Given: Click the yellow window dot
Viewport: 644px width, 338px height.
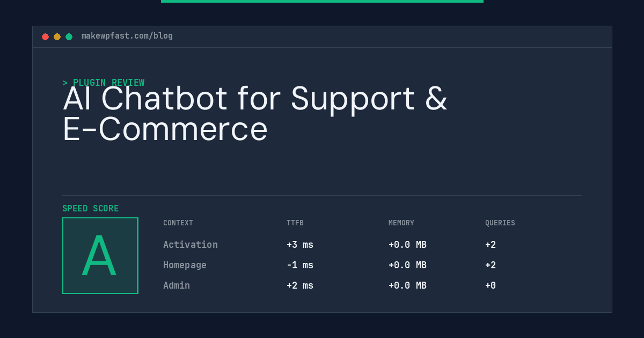Looking at the screenshot, I should pos(57,36).
